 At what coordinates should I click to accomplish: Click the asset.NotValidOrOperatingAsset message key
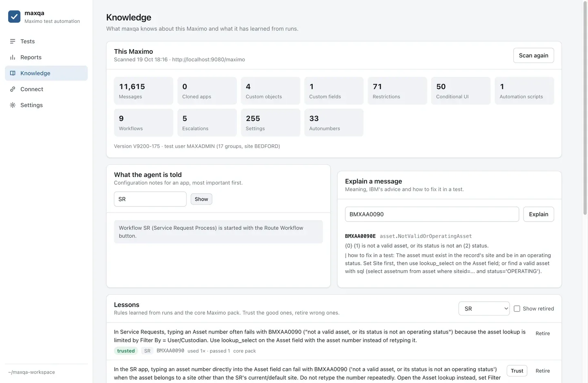click(x=426, y=236)
